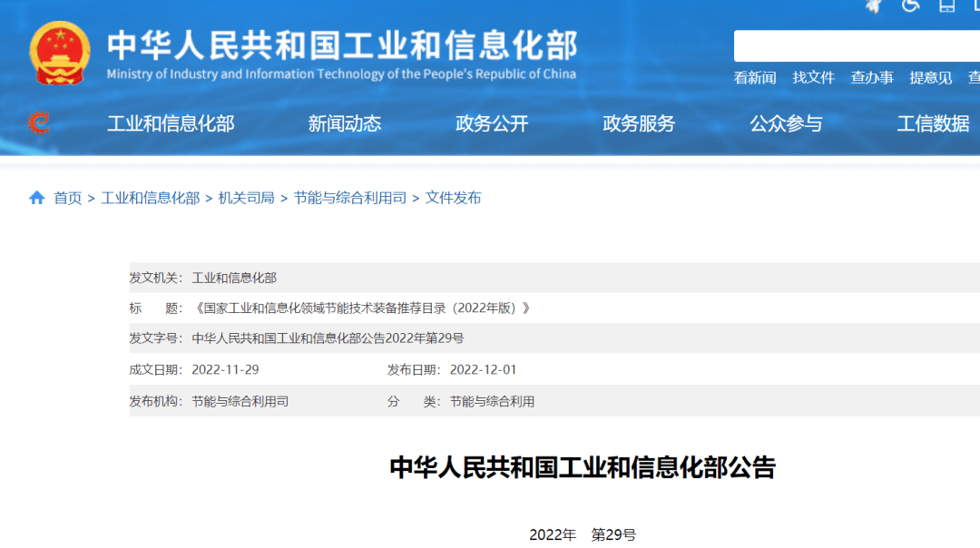Screen dimensions: 980x548
Task: Open the 新闻动态 menu item
Action: (346, 124)
